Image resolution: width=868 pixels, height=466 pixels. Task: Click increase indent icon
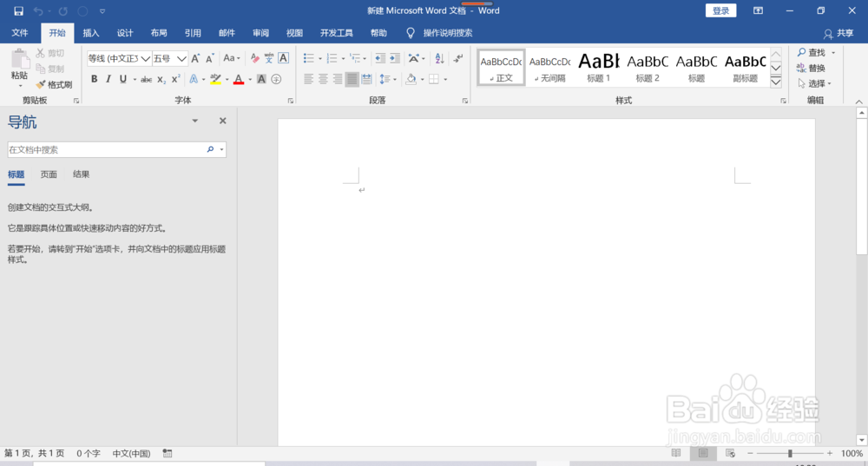[x=395, y=58]
